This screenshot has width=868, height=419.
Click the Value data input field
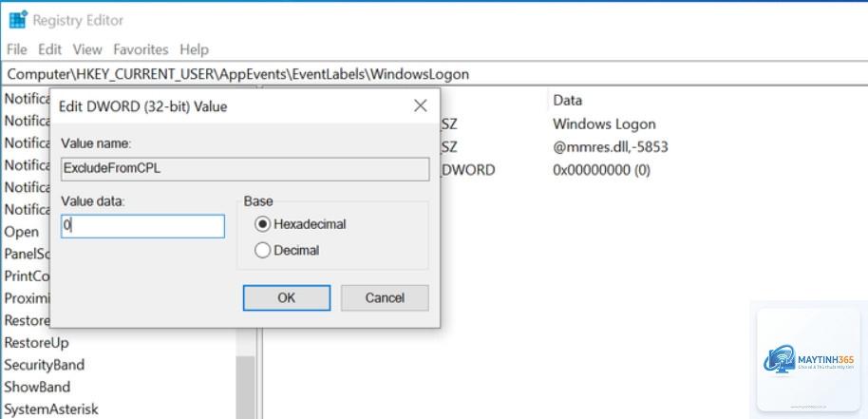[142, 226]
